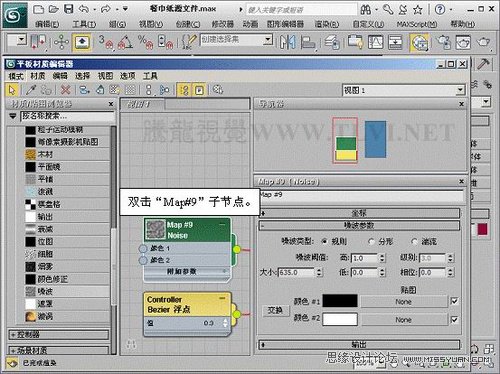Screen dimensions: 500x374
Task: Click the Align tool icon
Action: [x=308, y=42]
